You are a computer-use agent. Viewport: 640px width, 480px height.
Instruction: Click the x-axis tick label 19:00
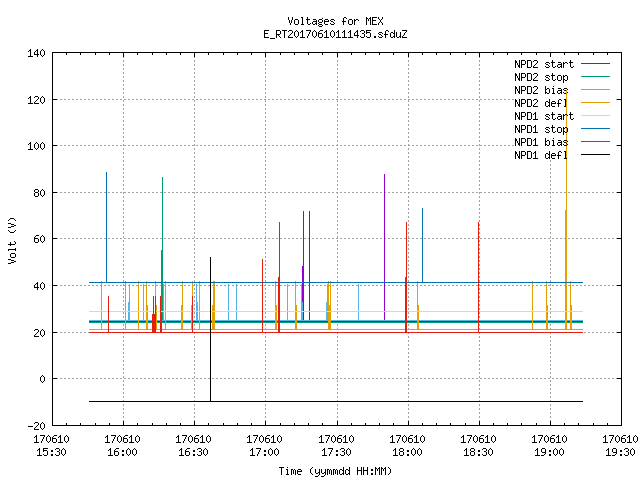click(x=549, y=452)
